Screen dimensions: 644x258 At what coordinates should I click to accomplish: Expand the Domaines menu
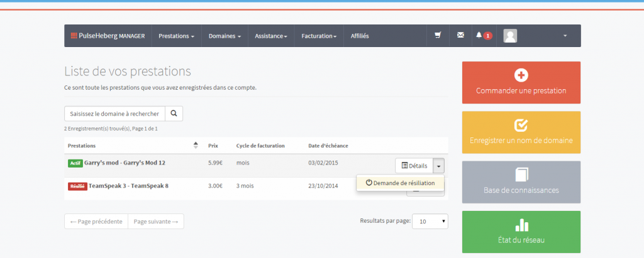(x=225, y=36)
